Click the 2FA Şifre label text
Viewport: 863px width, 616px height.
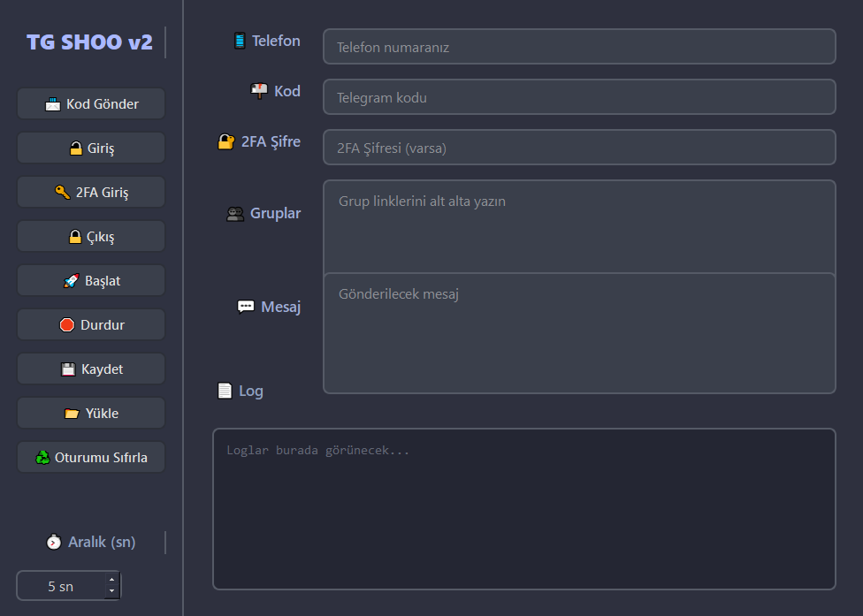271,142
